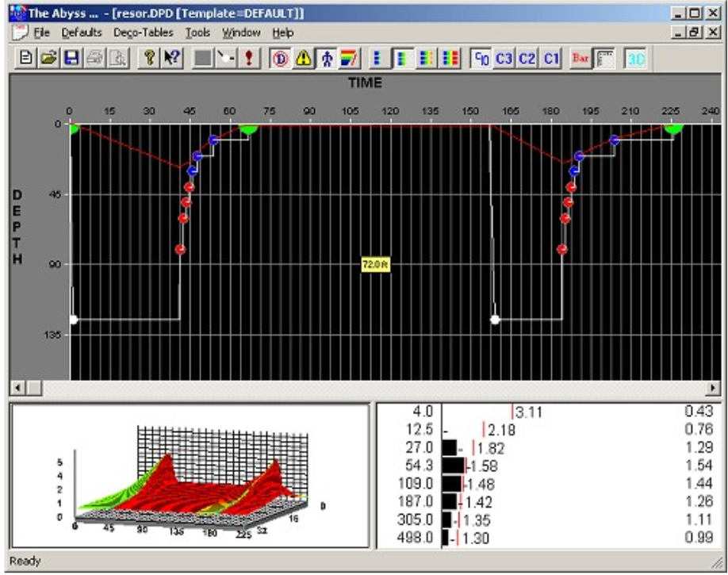The height and width of the screenshot is (575, 728).
Task: Click the chart's horizontal scrollbar right arrow
Action: [x=714, y=389]
